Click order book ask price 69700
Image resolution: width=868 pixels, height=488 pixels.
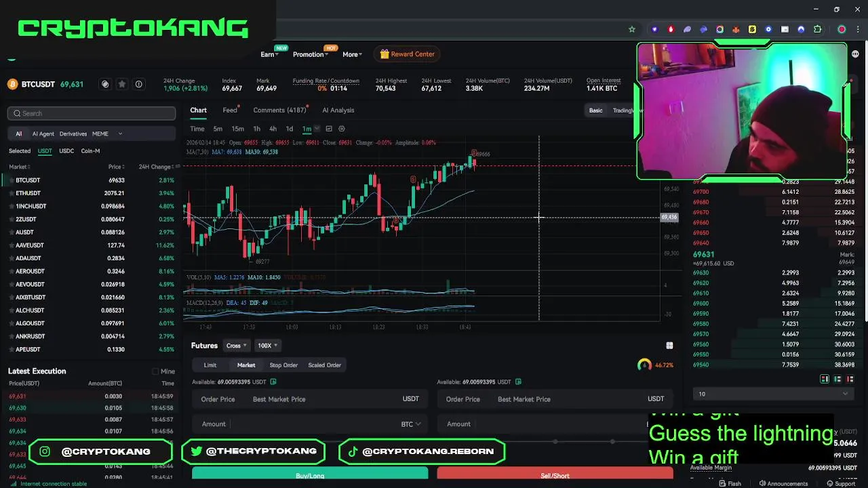pyautogui.click(x=701, y=192)
